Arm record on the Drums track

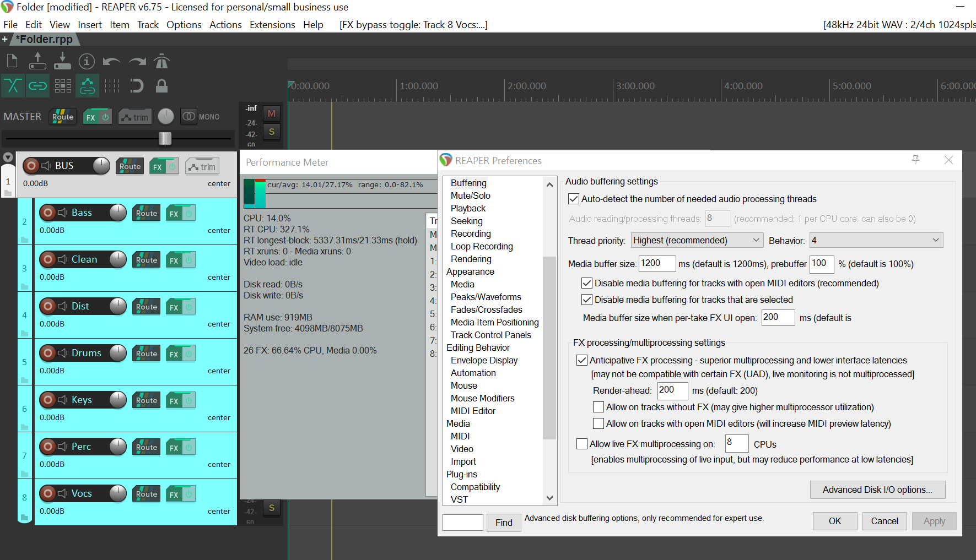(48, 353)
